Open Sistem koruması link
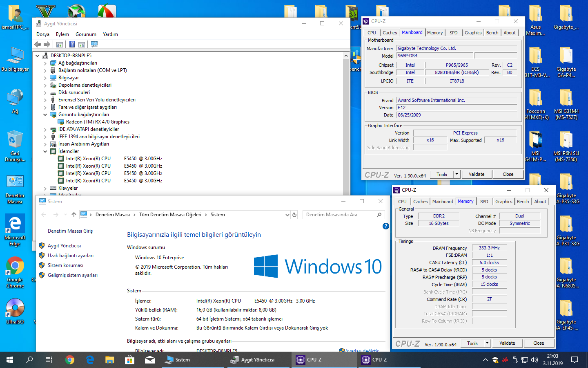This screenshot has width=588, height=368. pos(65,265)
